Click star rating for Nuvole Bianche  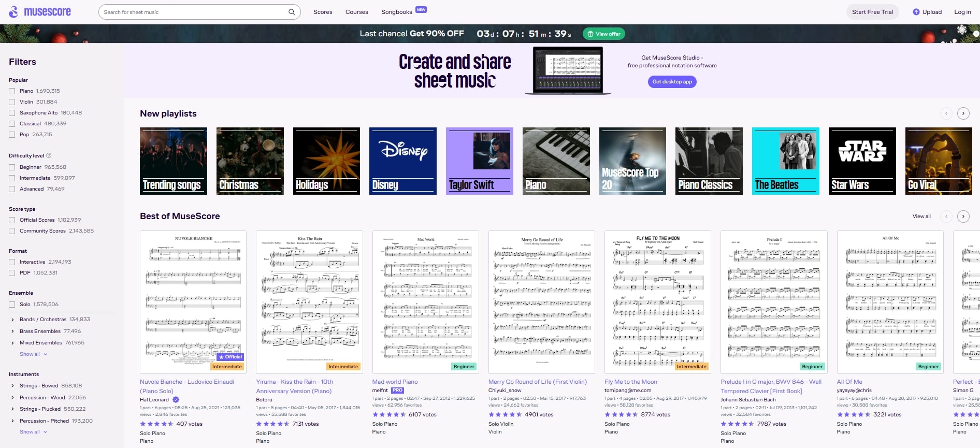point(156,424)
